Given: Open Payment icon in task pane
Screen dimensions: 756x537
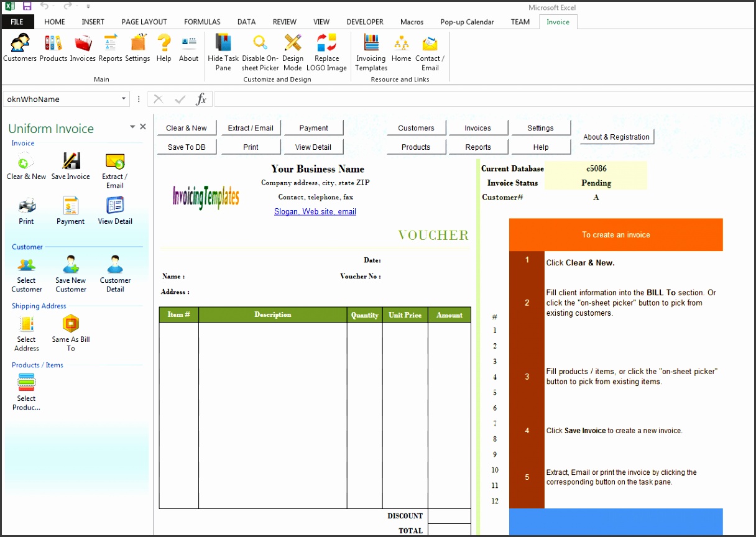Looking at the screenshot, I should (x=71, y=211).
